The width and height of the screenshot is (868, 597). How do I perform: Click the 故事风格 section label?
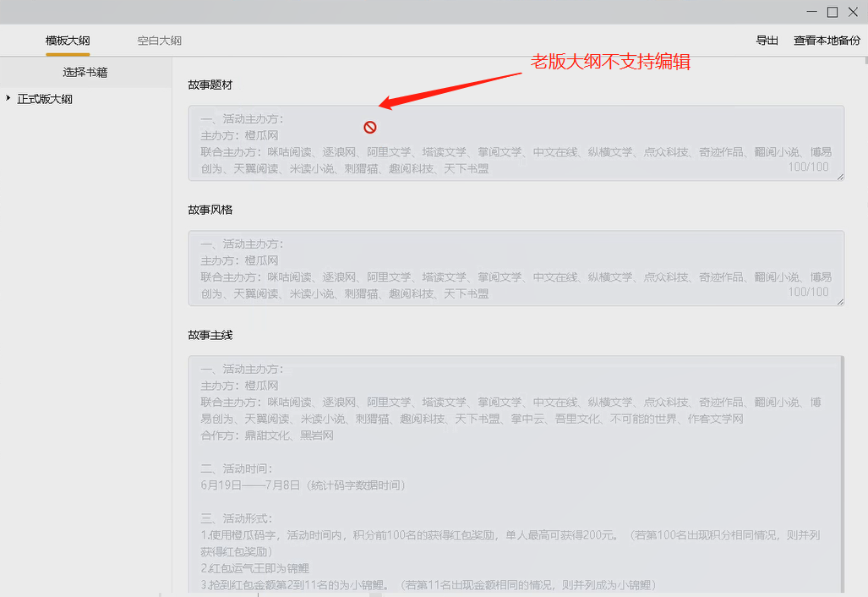point(210,210)
